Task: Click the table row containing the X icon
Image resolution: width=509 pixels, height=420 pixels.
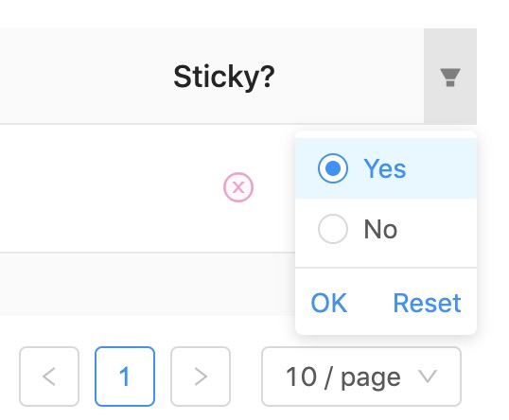Action: tap(148, 188)
